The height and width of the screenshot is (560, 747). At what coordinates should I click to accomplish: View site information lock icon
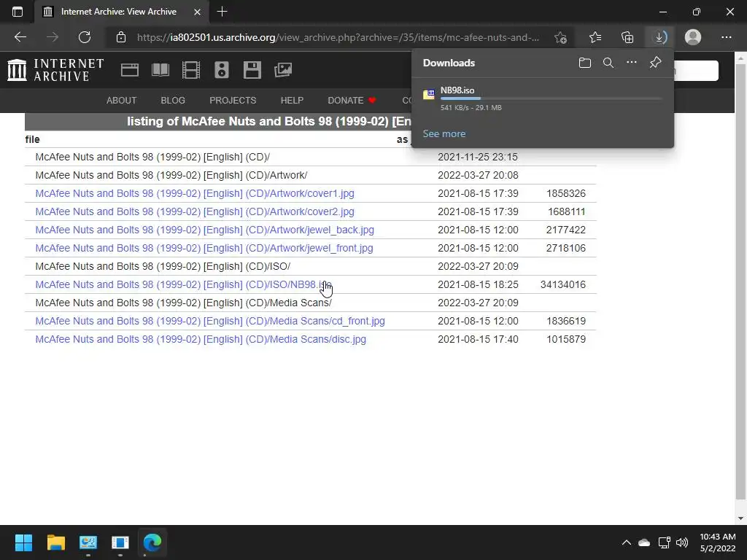(121, 37)
